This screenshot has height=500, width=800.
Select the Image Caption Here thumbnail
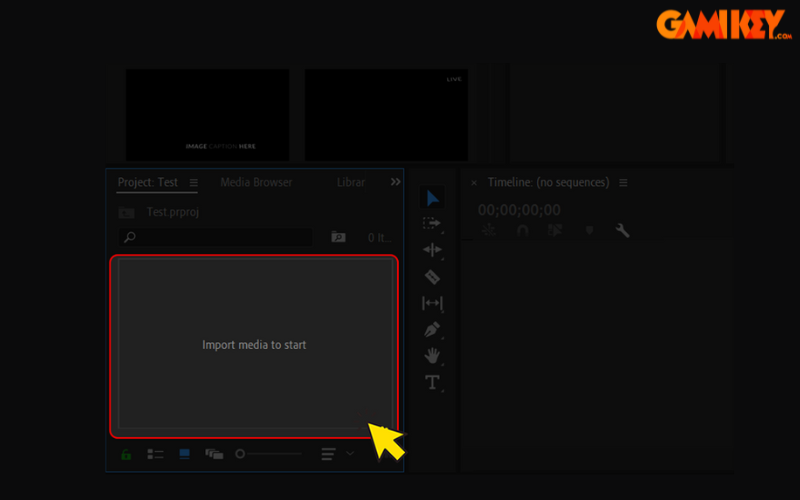point(208,115)
